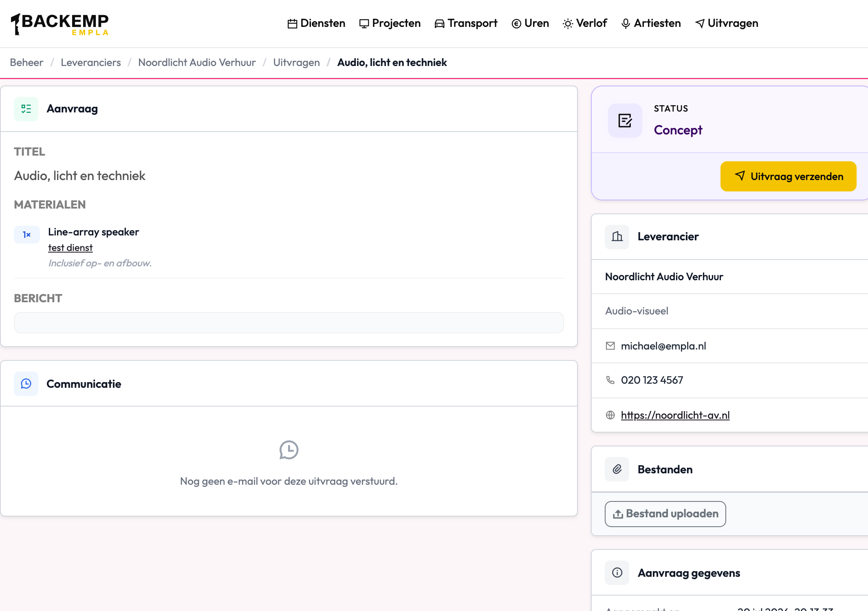Click the note Inclusief op- en afbouw
The height and width of the screenshot is (611, 868).
coord(100,263)
